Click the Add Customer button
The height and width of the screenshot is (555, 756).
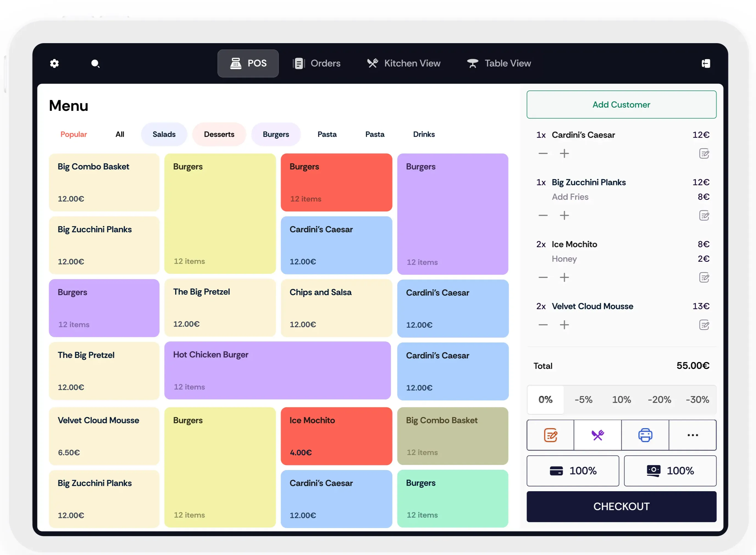tap(622, 104)
